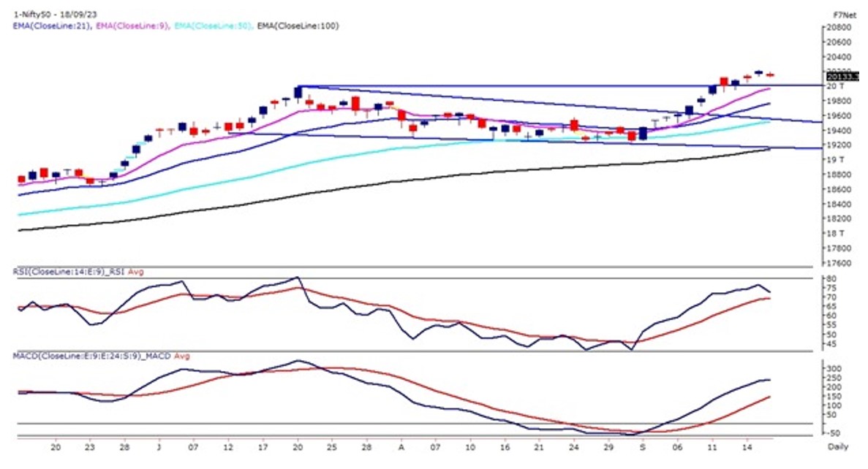Viewport: 868px width, 469px height.
Task: Click date label 14 on time axis
Action: point(746,447)
